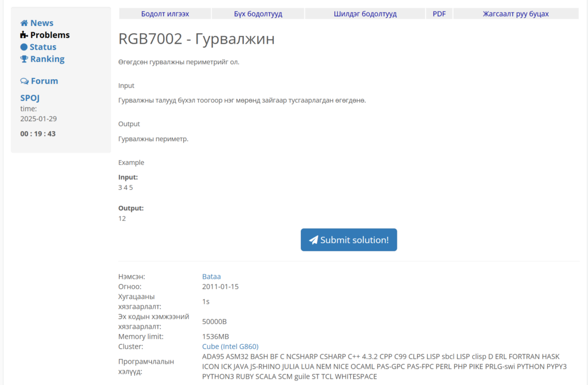
Task: Click the trophy icon beside Ranking
Action: (24, 59)
